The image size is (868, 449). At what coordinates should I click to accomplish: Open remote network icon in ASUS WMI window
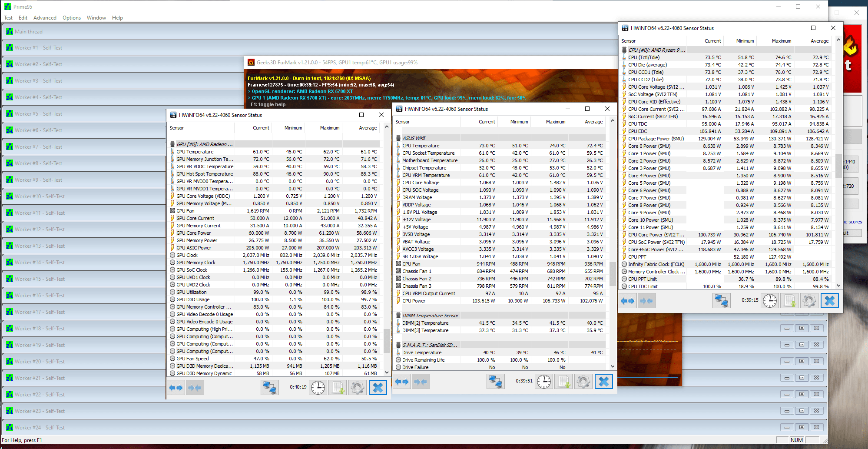click(x=495, y=382)
